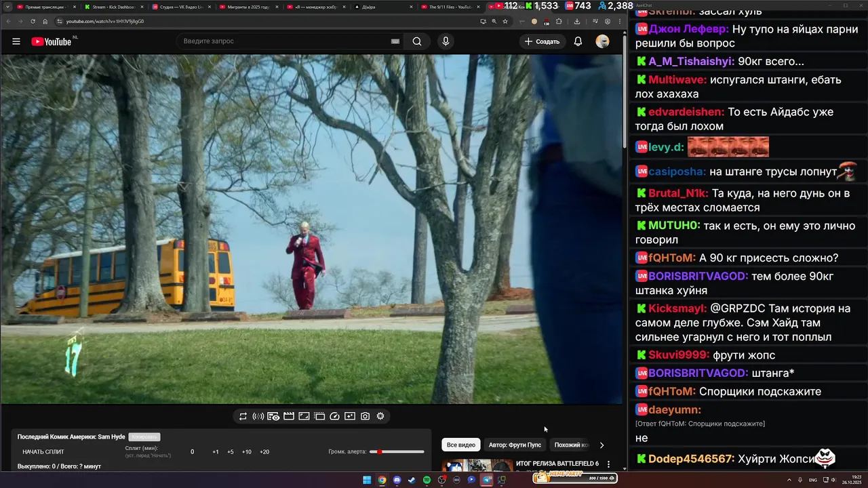Screen dimensions: 868x488
Task: Select the Похожий контент chip
Action: [x=571, y=445]
